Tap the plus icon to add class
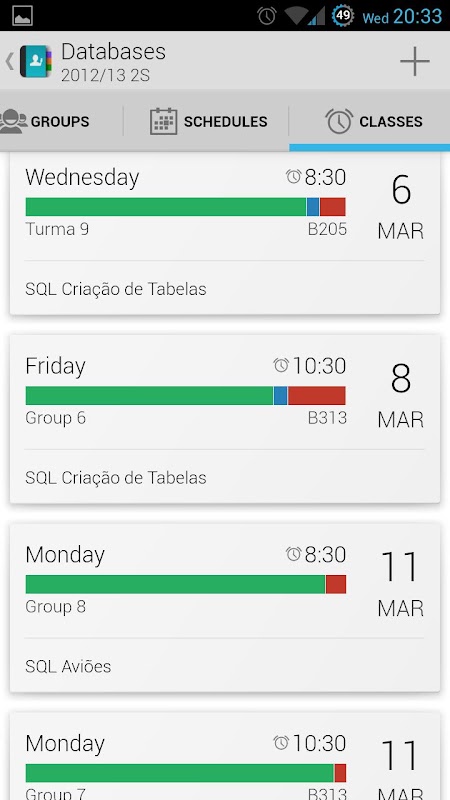 (414, 61)
